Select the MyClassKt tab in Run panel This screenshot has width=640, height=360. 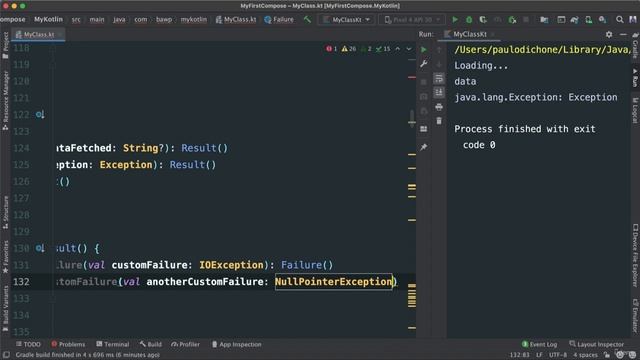pyautogui.click(x=469, y=34)
